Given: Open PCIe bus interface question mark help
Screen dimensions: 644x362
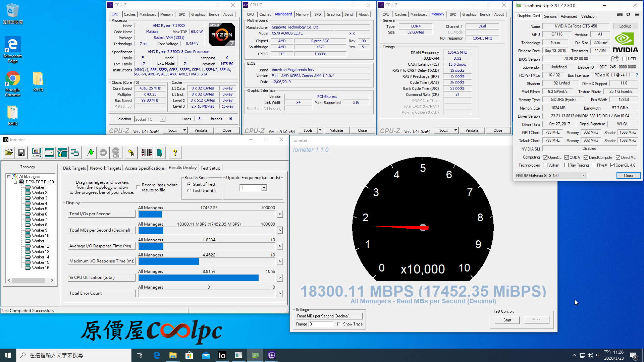Looking at the screenshot, I should [x=637, y=75].
